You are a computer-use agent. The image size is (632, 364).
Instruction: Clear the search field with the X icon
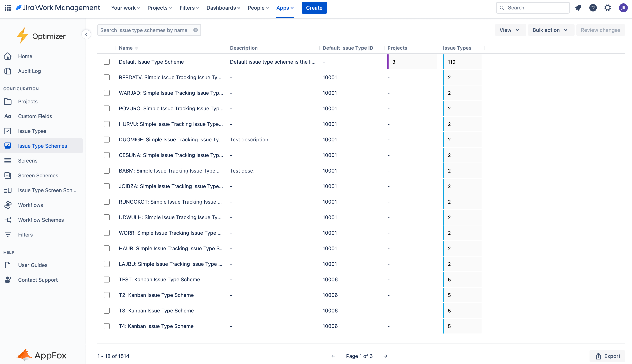pos(195,30)
